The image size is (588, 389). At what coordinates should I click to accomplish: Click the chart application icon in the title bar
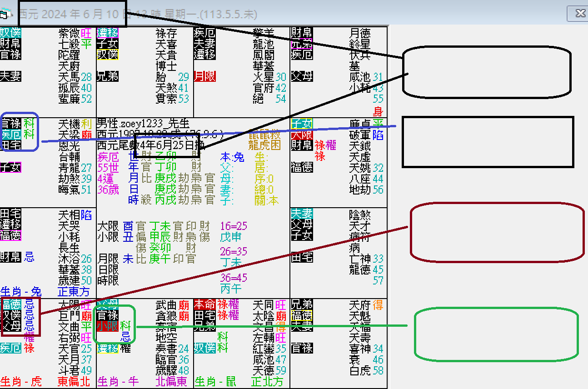point(5,14)
